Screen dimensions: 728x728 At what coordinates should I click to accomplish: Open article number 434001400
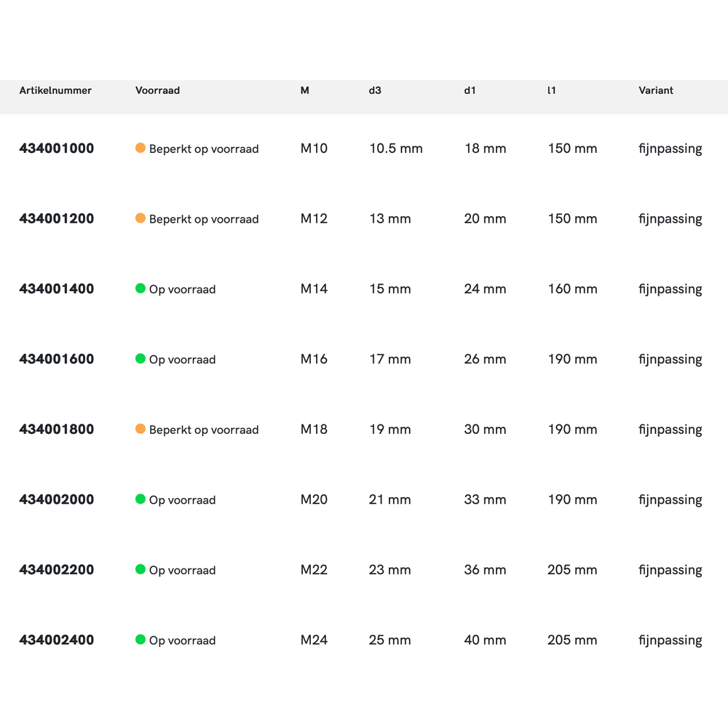[x=57, y=289]
